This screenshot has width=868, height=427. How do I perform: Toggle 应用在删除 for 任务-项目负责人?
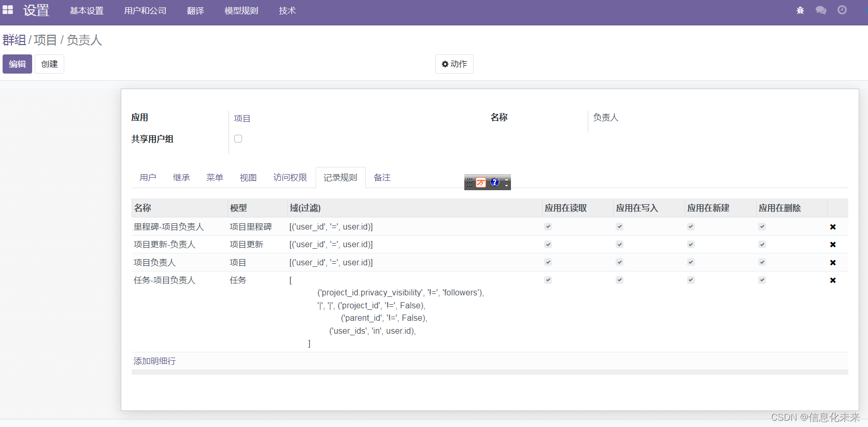(x=762, y=280)
